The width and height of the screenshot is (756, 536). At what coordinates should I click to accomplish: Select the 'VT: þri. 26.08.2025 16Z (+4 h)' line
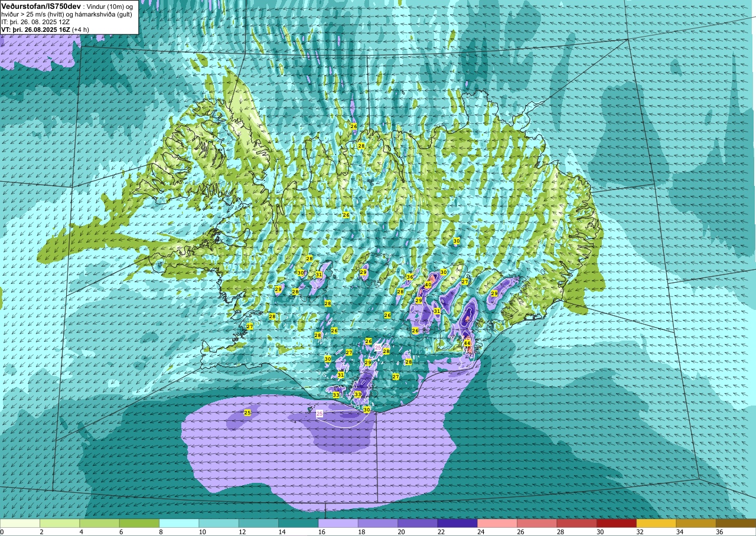click(x=45, y=29)
